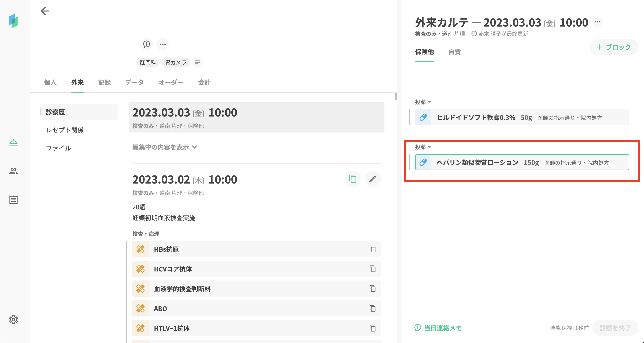The image size is (644, 343).
Task: Switch to the オーダー tab
Action: (171, 83)
